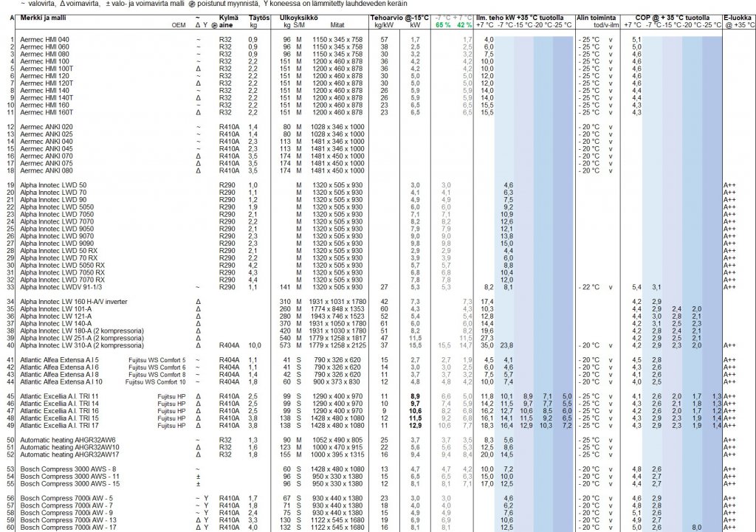Click the bold 8,9 kW value for Excellia TRI 11
This screenshot has width=756, height=532.
(416, 396)
